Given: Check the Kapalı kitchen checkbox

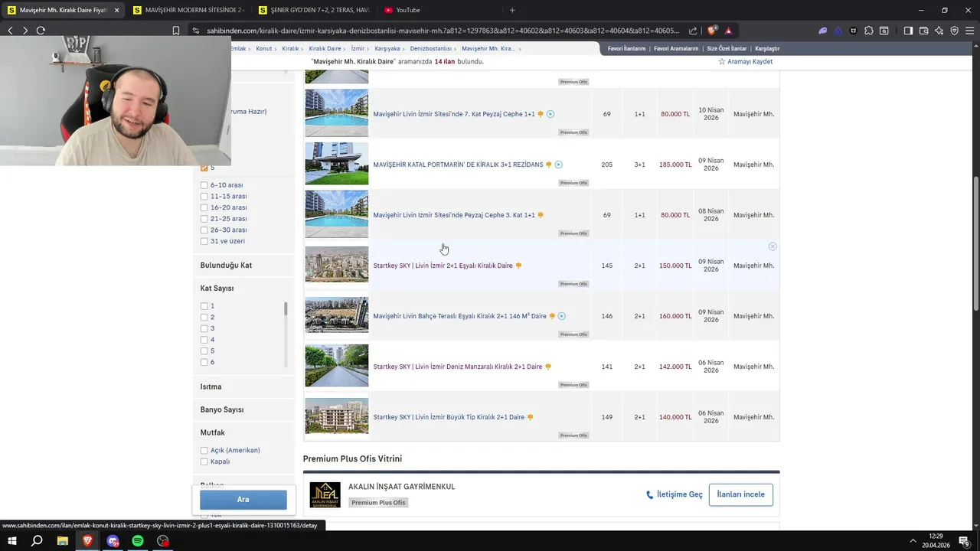Looking at the screenshot, I should point(204,461).
